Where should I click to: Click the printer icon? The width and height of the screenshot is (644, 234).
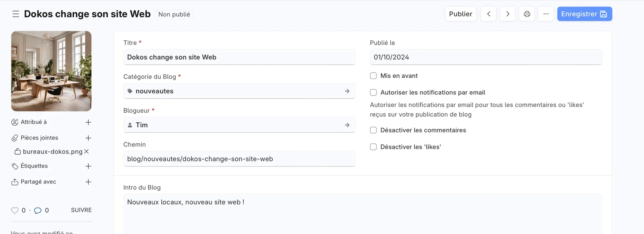click(x=527, y=14)
